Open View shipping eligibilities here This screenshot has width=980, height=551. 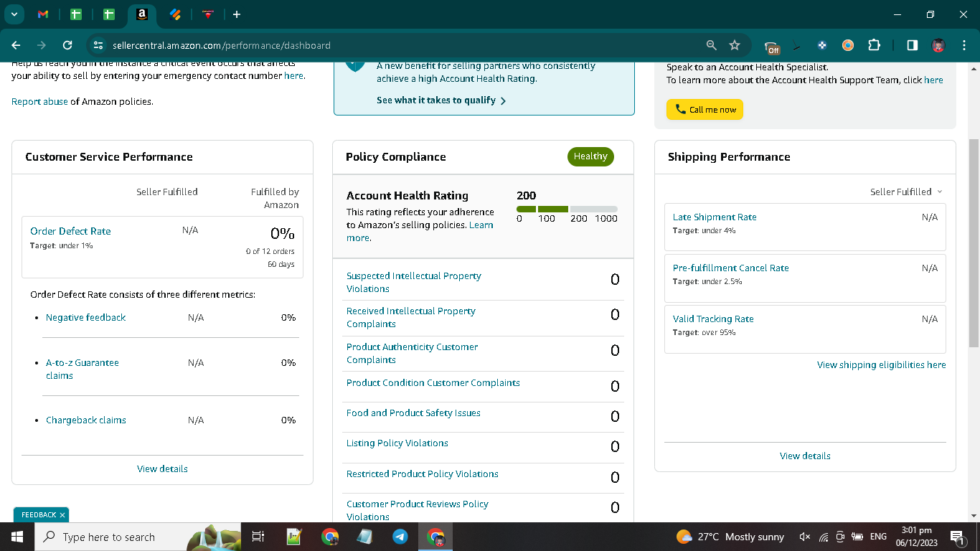coord(881,364)
